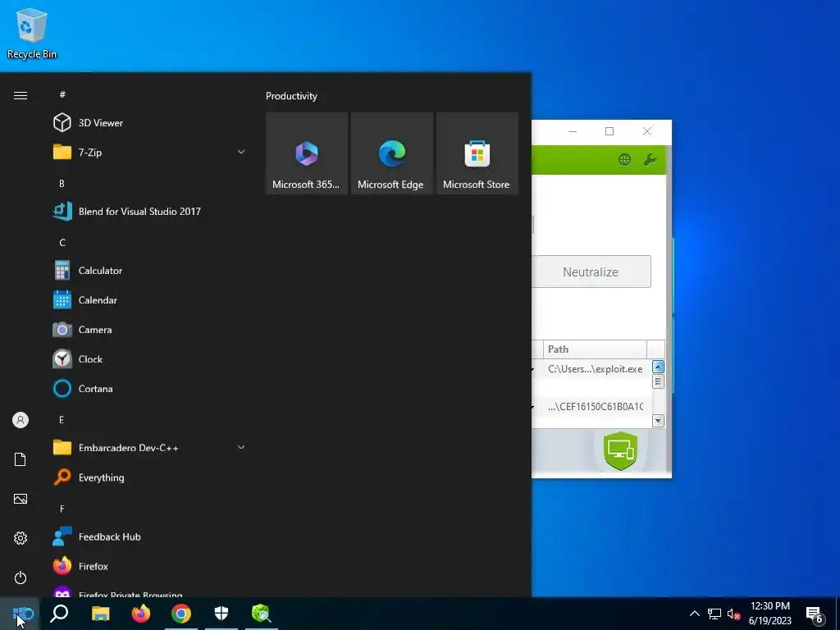Viewport: 840px width, 630px height.
Task: Launch the Camera app
Action: click(150, 330)
